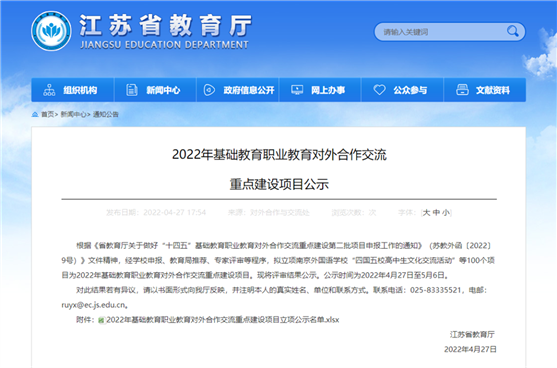Viewport: 557px width, 368px height.
Task: Click the 组织机构 organization chart icon
Action: (x=49, y=90)
